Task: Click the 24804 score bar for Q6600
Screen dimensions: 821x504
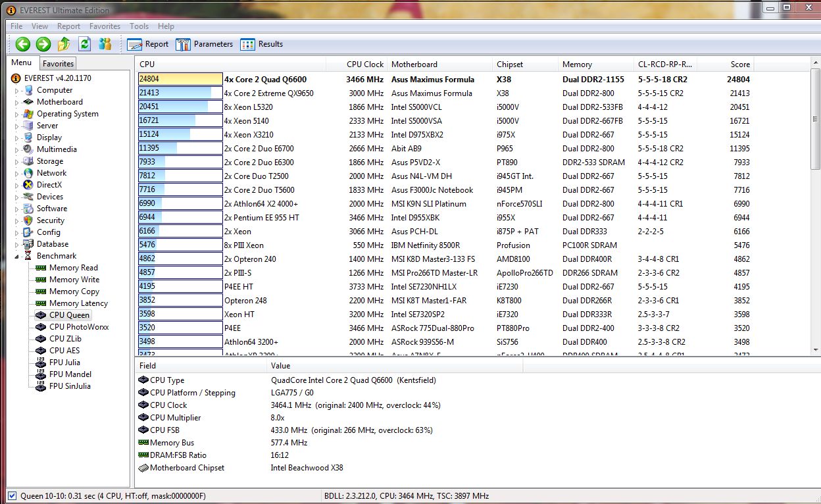Action: click(180, 79)
